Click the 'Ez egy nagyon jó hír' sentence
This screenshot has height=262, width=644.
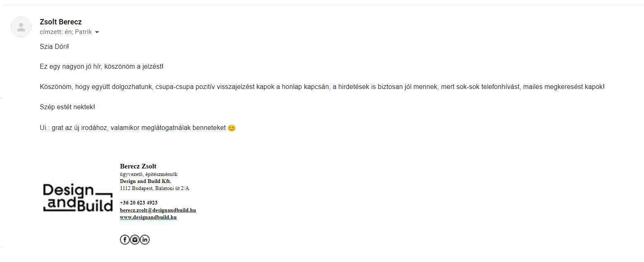tap(101, 67)
